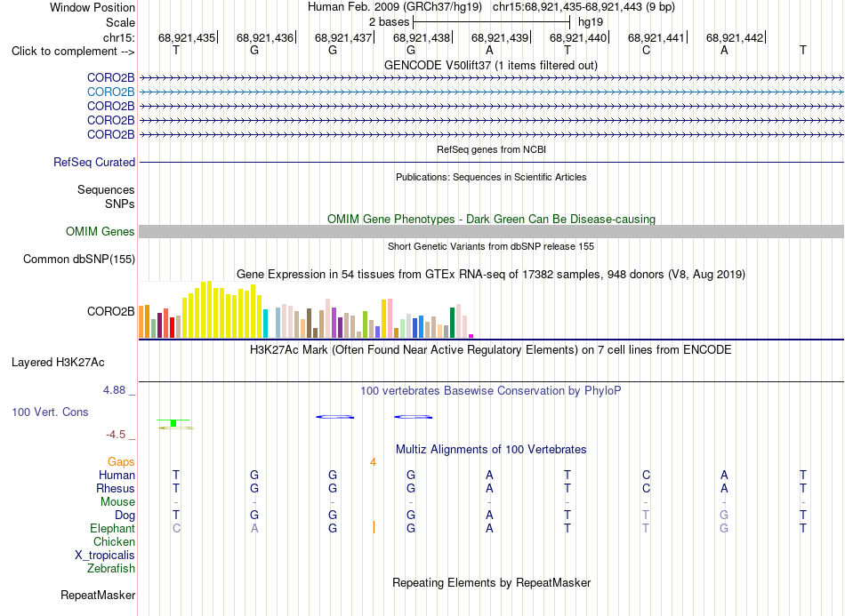The height and width of the screenshot is (616, 845).
Task: Click the dark green bar in the GTEx chart
Action: [x=452, y=323]
